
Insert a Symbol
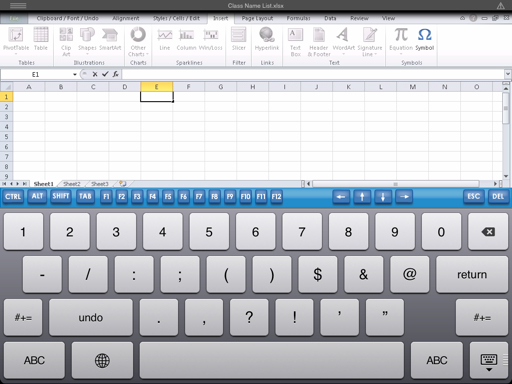pos(425,39)
